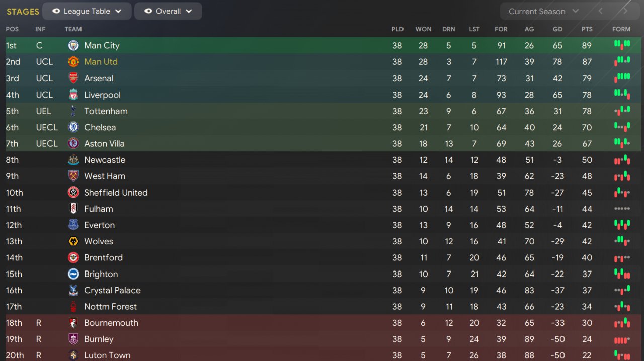Click the eye icon beside League Table
The image size is (644, 361).
(x=56, y=11)
